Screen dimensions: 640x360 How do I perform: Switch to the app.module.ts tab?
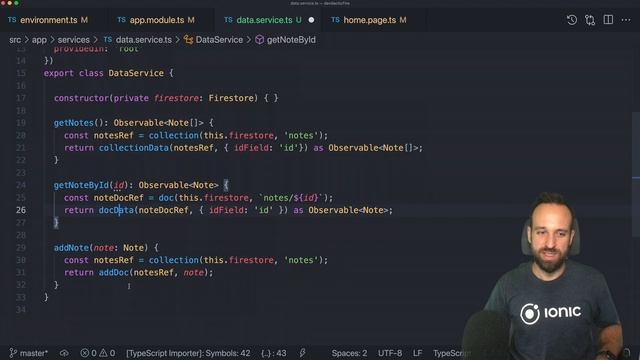[x=156, y=20]
